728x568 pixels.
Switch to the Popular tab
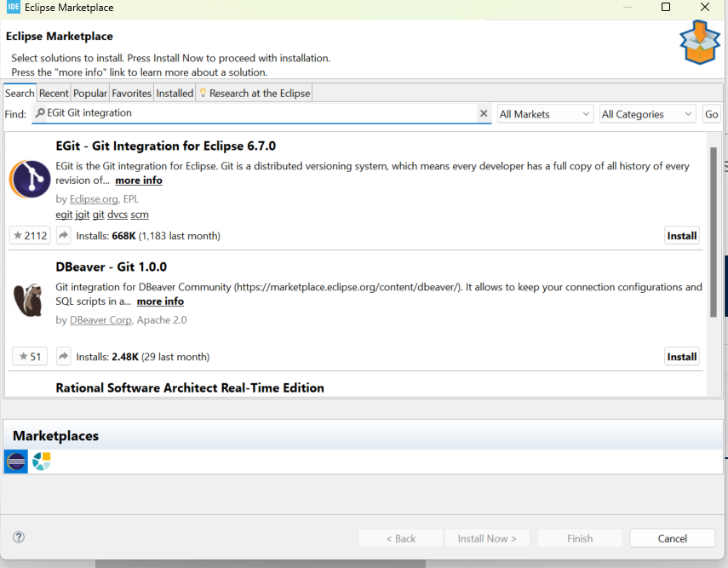point(90,93)
